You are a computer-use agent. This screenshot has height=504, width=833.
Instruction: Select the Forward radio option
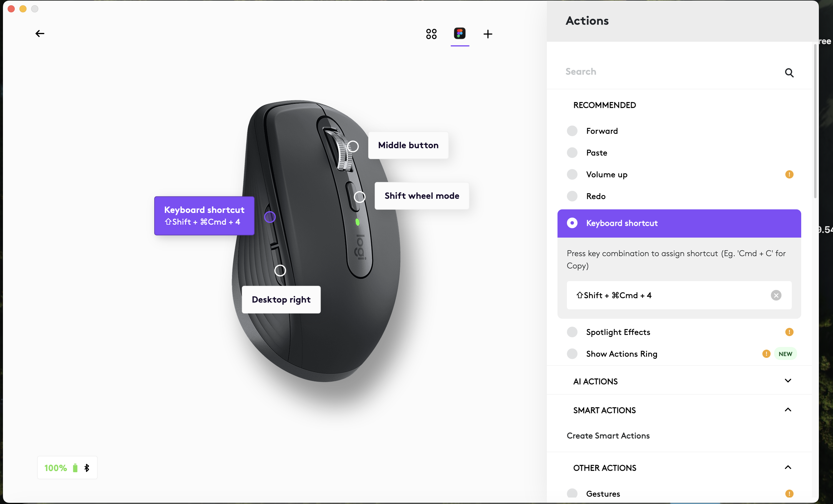[x=572, y=131]
